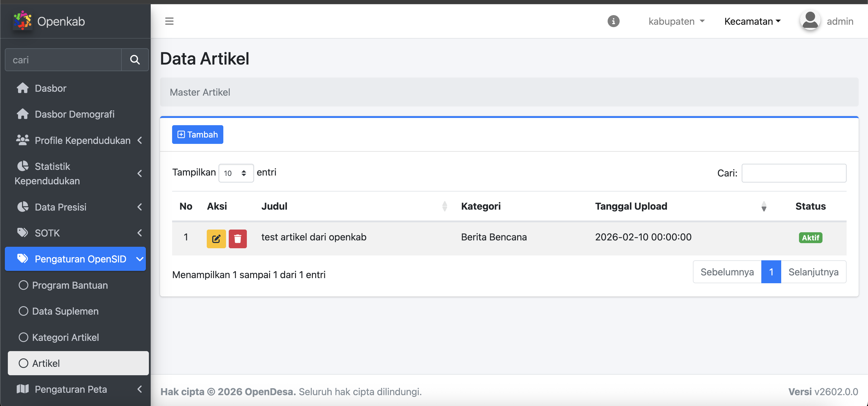Click the admin user avatar icon
This screenshot has width=868, height=406.
click(810, 21)
